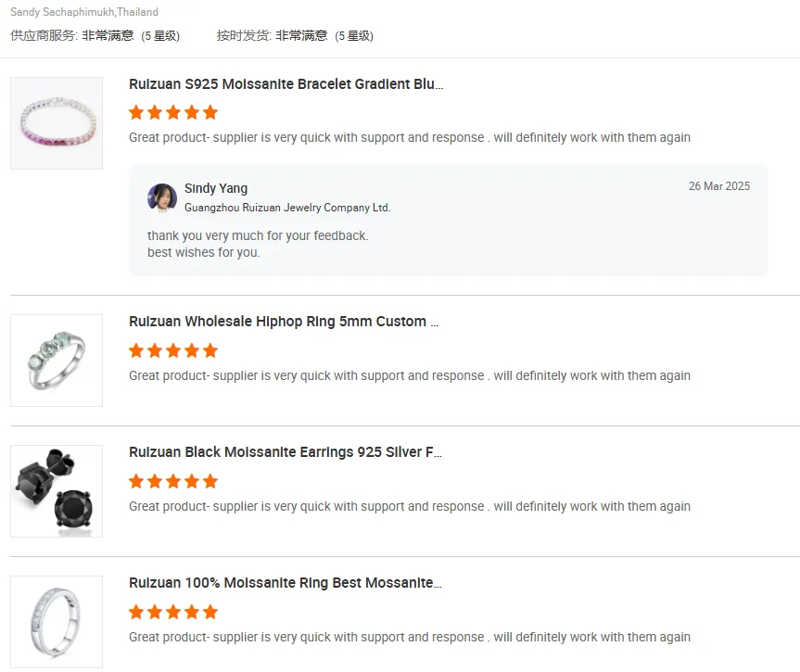Open the black stud earrings thumbnail
This screenshot has width=800, height=672.
[57, 491]
